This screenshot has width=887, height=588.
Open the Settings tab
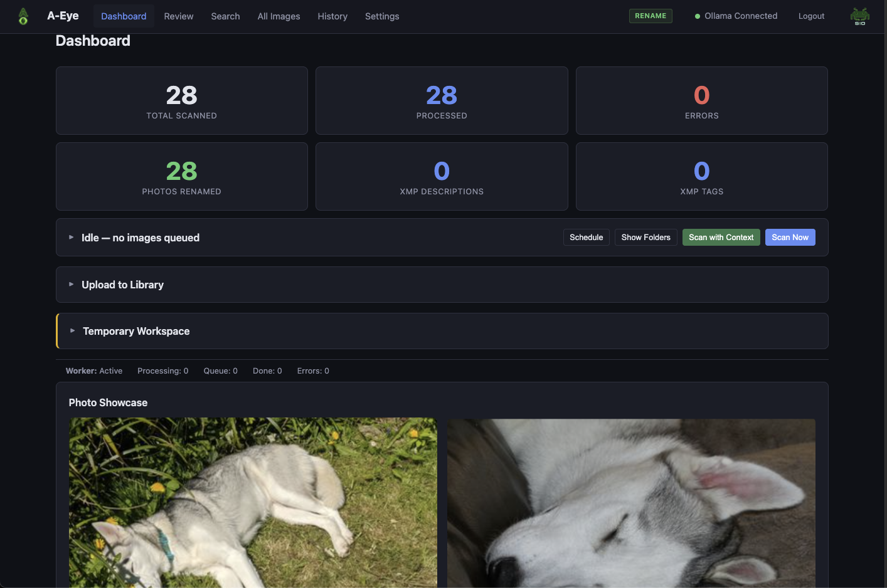(x=382, y=16)
